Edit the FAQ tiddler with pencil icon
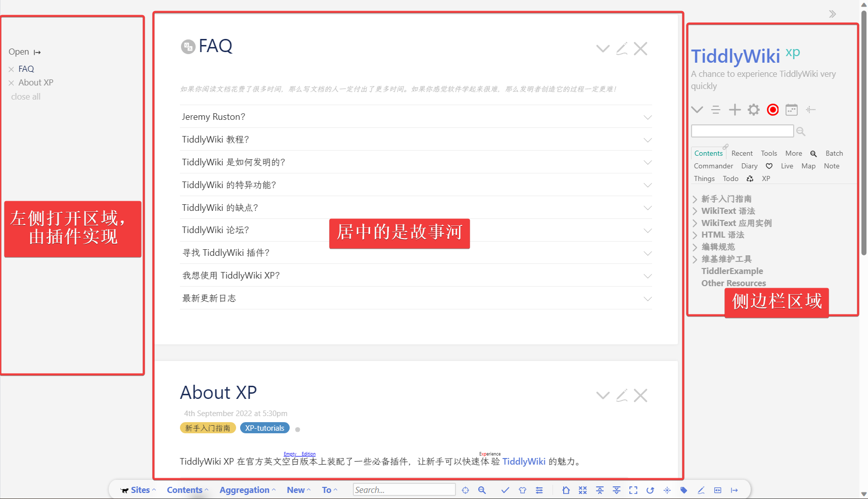Image resolution: width=868 pixels, height=499 pixels. [x=622, y=49]
